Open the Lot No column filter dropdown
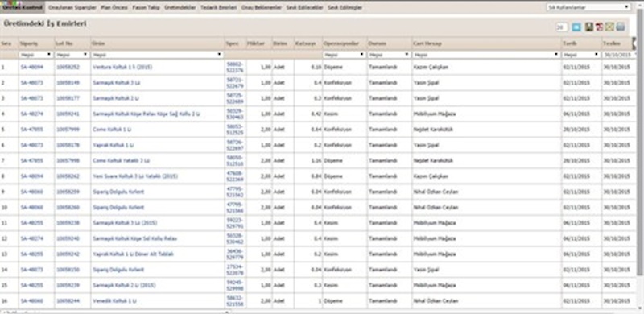This screenshot has width=644, height=314. pyautogui.click(x=72, y=55)
